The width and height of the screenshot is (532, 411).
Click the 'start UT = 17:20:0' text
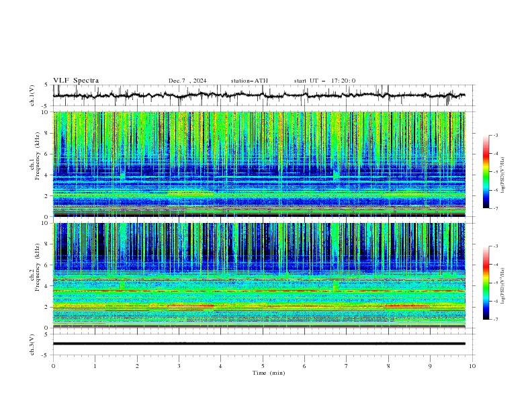324,81
